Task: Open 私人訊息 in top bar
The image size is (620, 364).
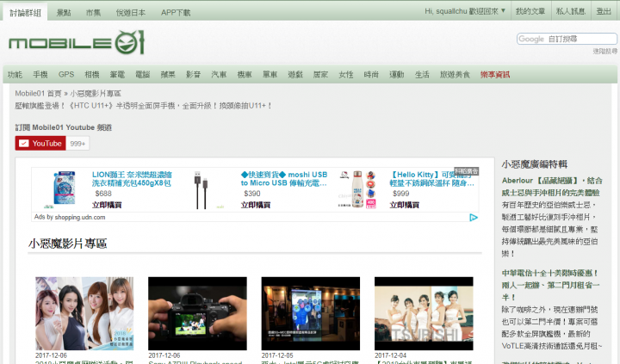Action: [x=571, y=11]
